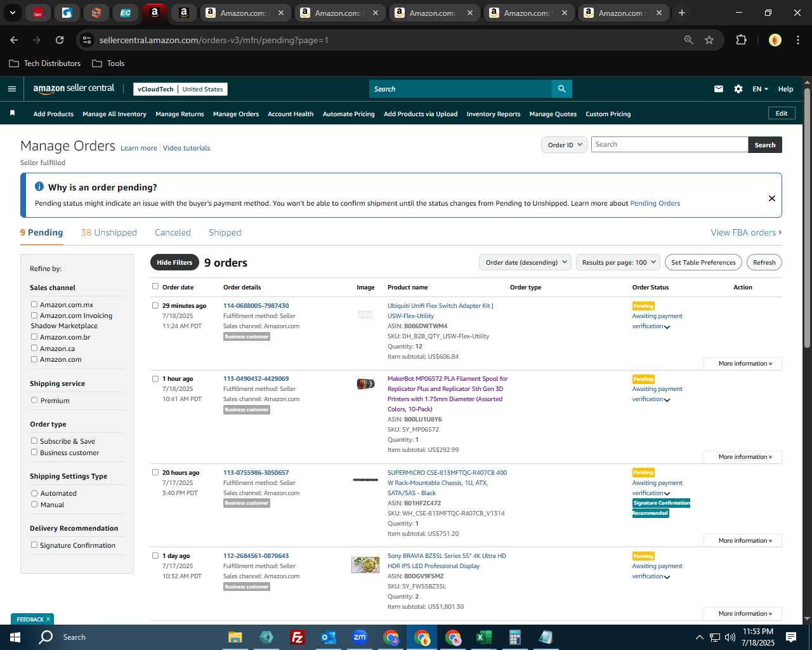Click the Set Table Preferences button
This screenshot has height=650, width=812.
(704, 262)
